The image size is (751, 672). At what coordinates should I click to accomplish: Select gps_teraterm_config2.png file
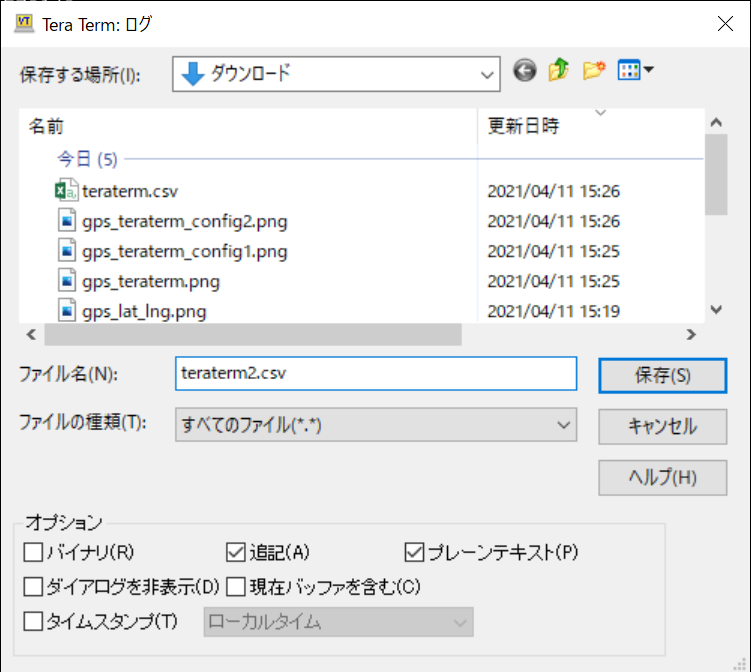184,221
